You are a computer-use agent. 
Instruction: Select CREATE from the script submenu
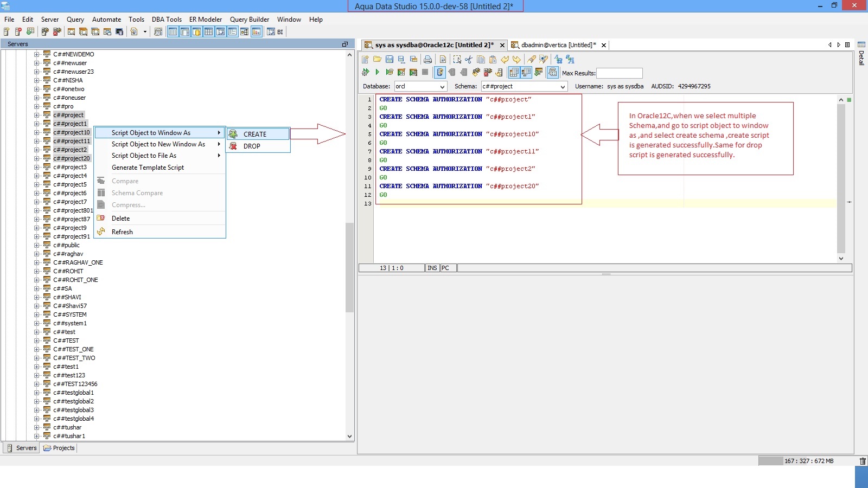click(254, 134)
